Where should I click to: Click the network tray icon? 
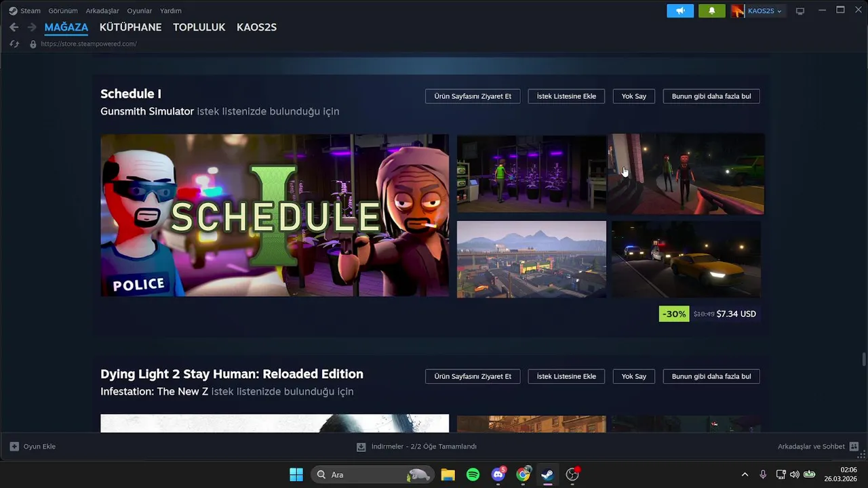pyautogui.click(x=781, y=474)
